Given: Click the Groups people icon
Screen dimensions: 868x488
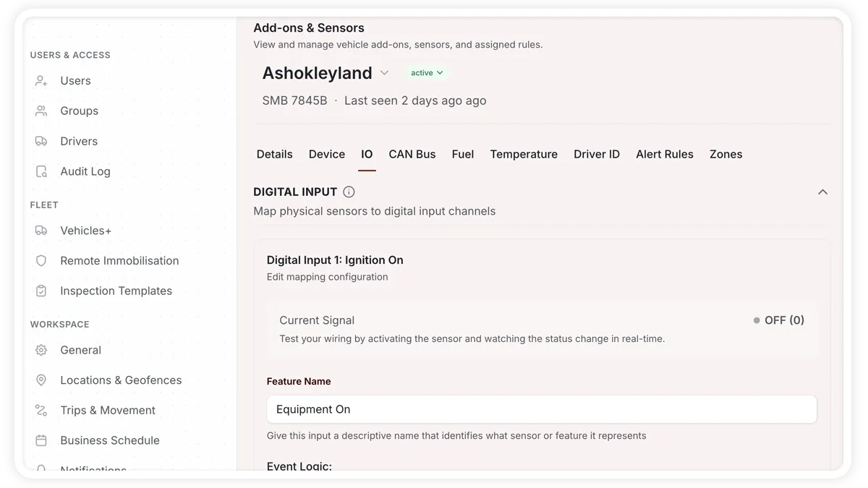Looking at the screenshot, I should click(x=41, y=111).
